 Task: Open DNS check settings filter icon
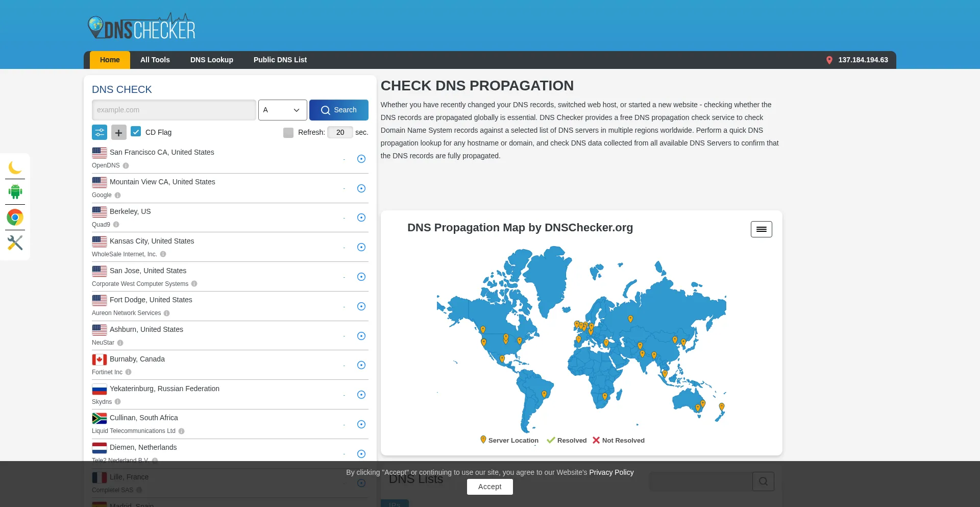point(100,132)
